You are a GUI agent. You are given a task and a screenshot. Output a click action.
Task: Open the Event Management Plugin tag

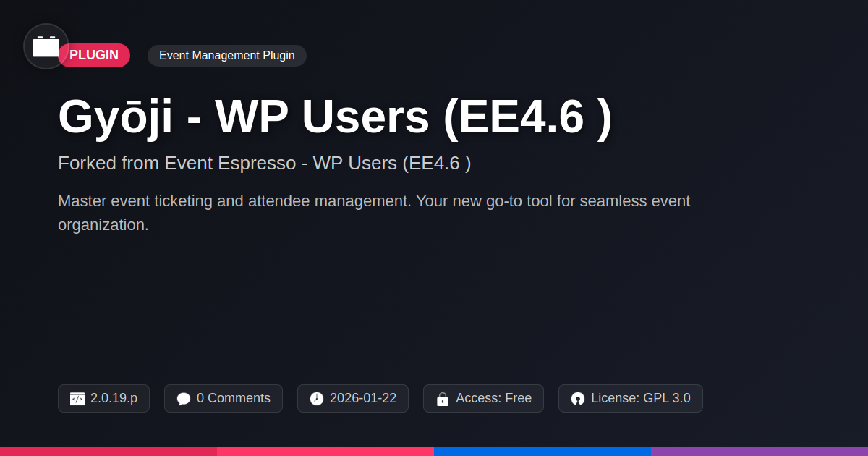coord(227,56)
